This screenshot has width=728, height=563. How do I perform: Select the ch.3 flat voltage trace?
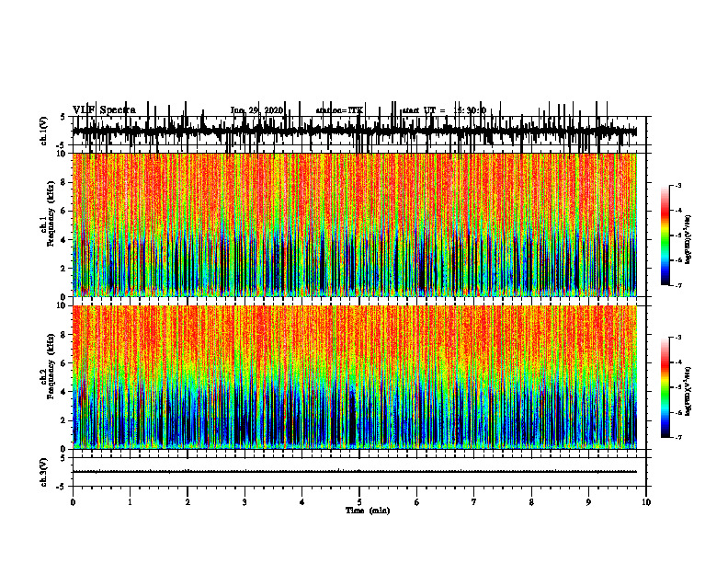point(355,472)
